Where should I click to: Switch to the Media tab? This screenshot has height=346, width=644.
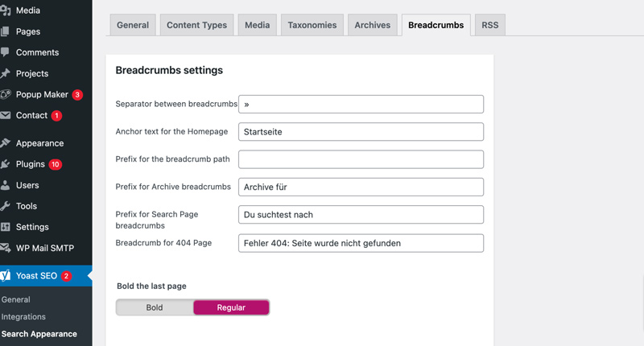pyautogui.click(x=257, y=25)
